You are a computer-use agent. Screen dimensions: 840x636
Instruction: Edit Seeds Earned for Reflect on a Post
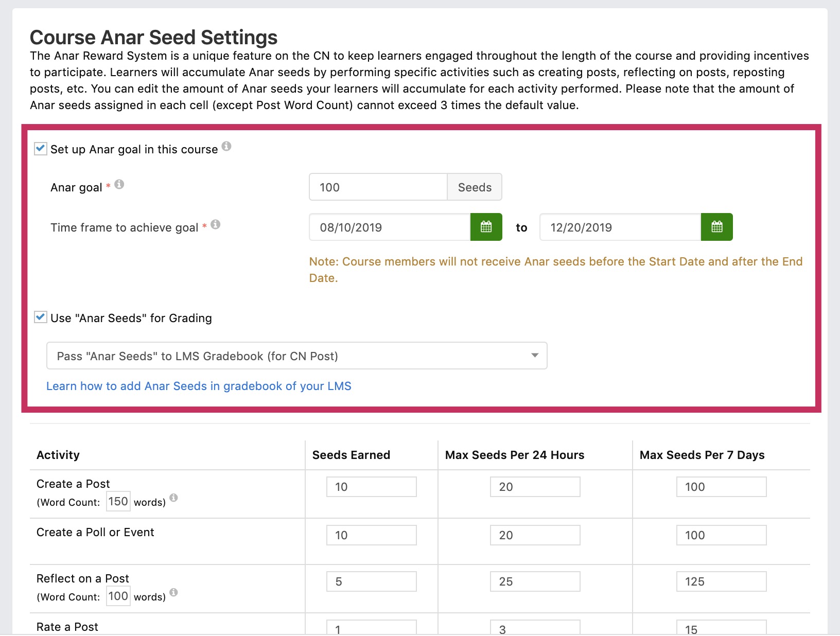click(x=372, y=581)
